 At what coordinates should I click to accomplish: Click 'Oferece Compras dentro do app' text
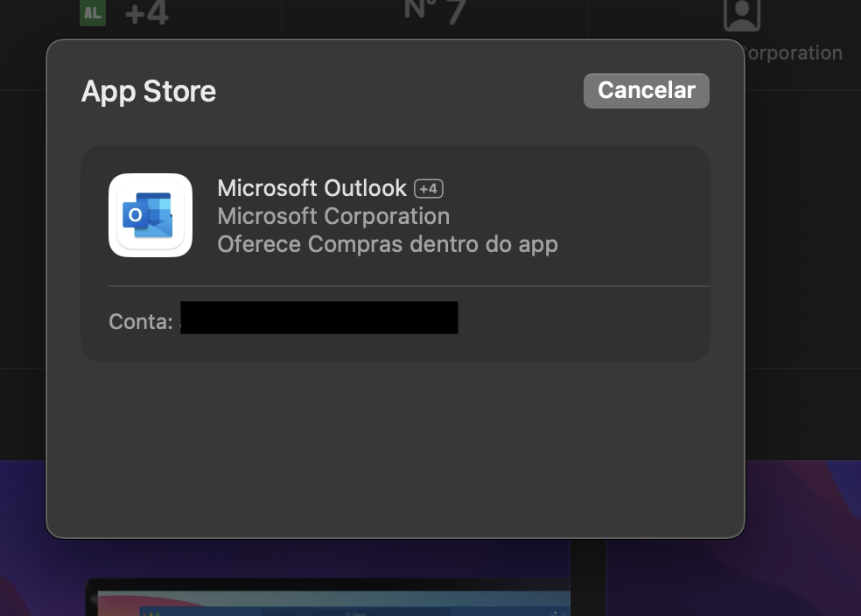pyautogui.click(x=387, y=244)
